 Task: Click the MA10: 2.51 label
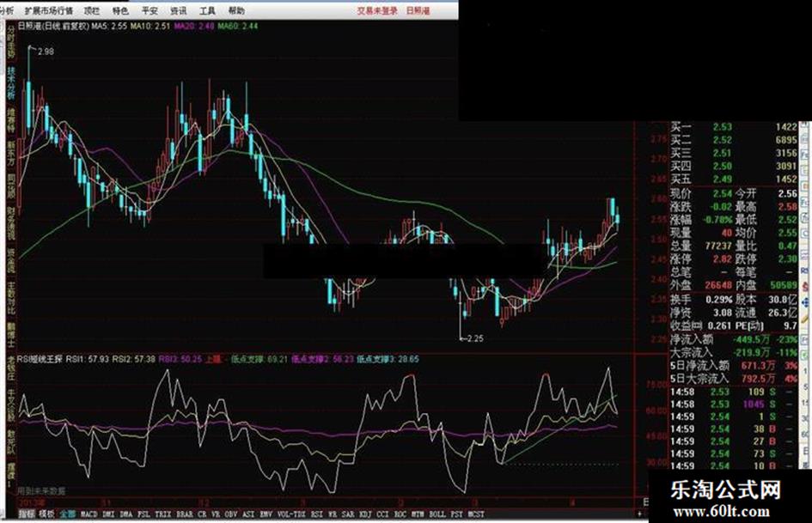[150, 26]
